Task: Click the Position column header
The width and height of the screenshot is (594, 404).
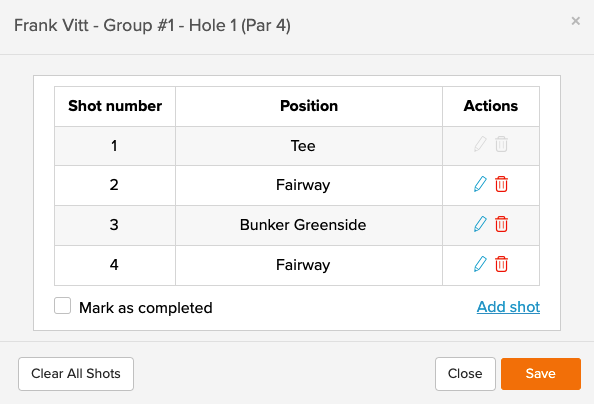Action: pos(309,106)
